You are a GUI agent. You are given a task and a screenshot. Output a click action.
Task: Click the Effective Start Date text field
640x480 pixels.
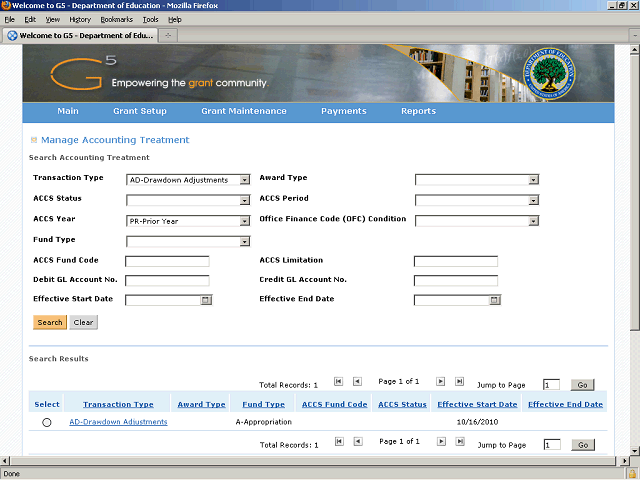163,300
